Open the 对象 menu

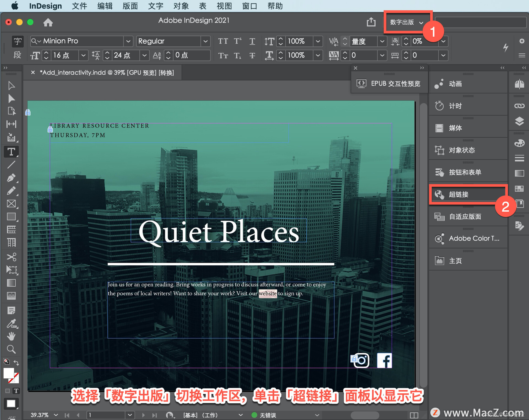point(181,6)
